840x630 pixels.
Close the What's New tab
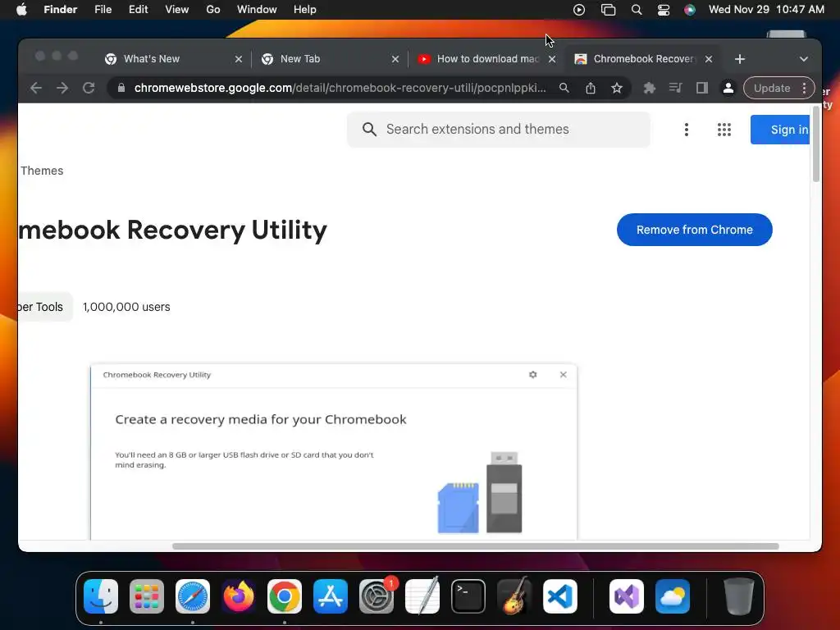click(x=239, y=59)
